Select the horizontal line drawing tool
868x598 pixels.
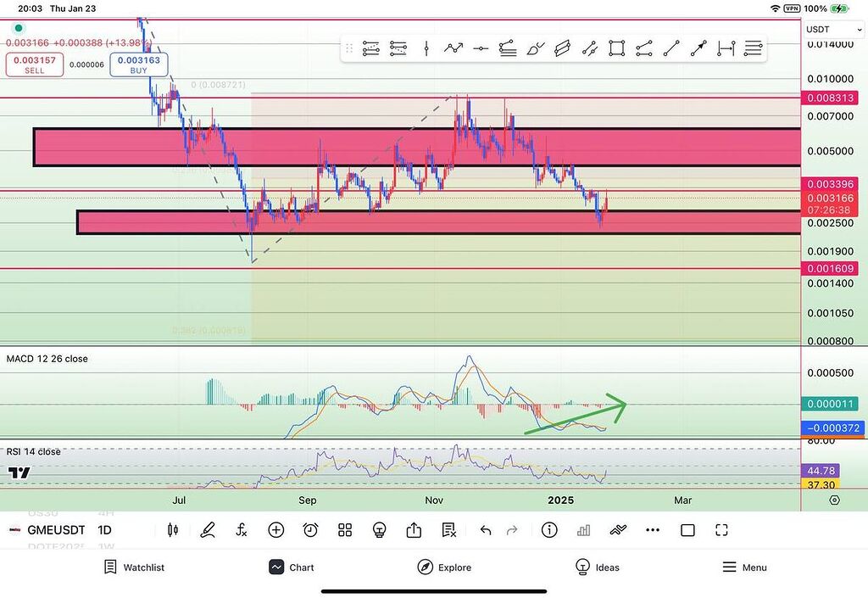click(x=481, y=48)
